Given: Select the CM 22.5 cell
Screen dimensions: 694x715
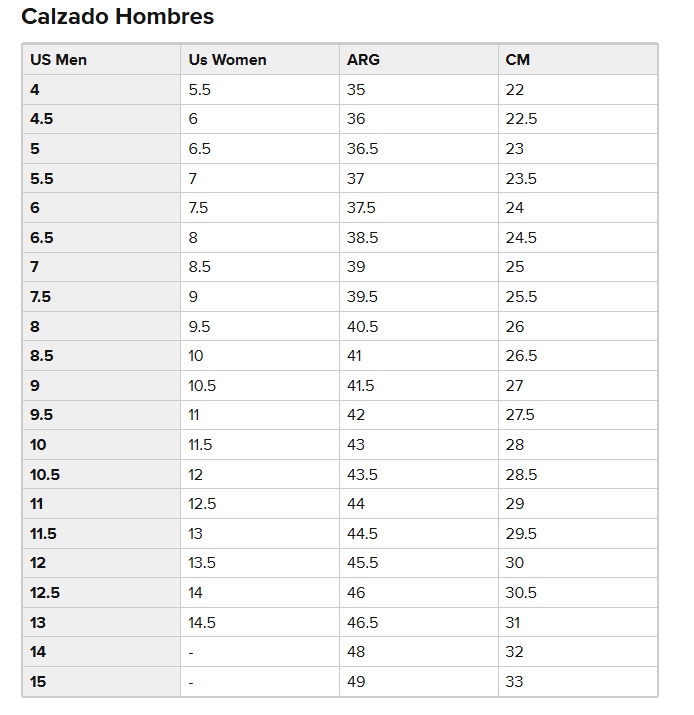Looking at the screenshot, I should pos(578,119).
